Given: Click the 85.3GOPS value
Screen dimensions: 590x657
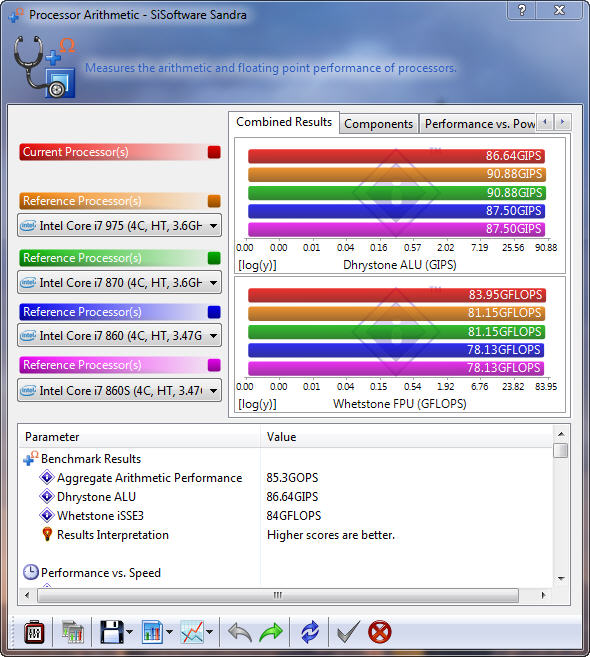Looking at the screenshot, I should (x=292, y=478).
